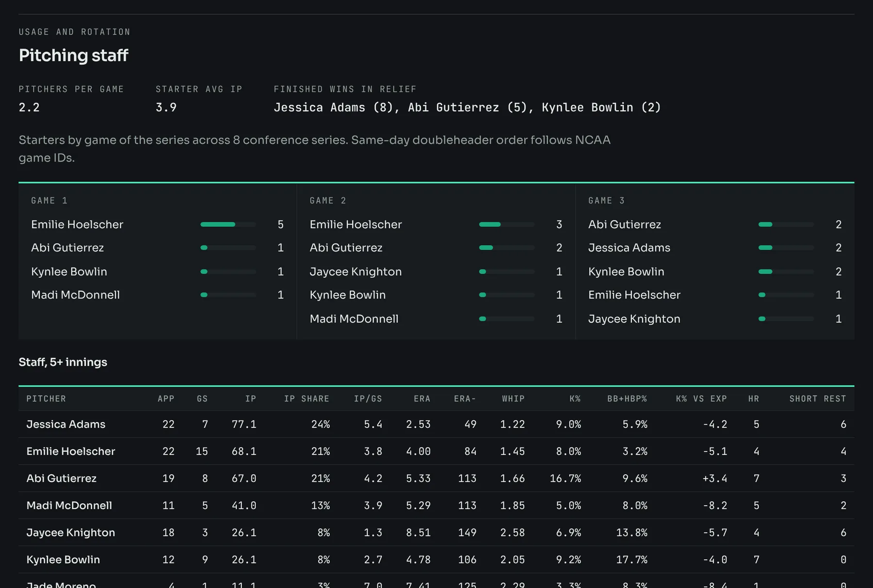
Task: Click Kynlee Bowlin's BB+HBP% value 17.7%
Action: tap(631, 559)
